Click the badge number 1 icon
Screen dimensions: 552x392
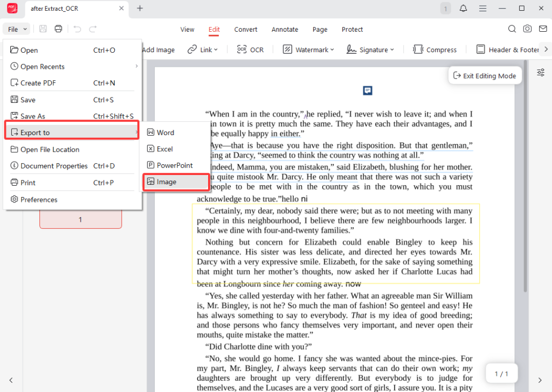click(x=445, y=9)
